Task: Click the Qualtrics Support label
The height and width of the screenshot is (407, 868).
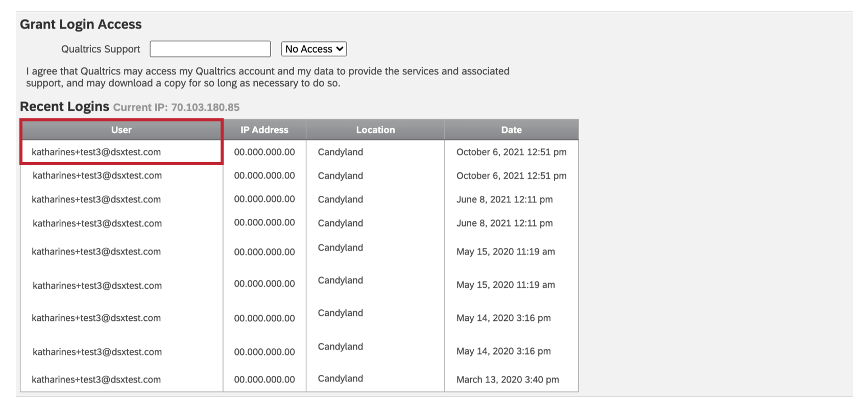Action: pyautogui.click(x=101, y=49)
